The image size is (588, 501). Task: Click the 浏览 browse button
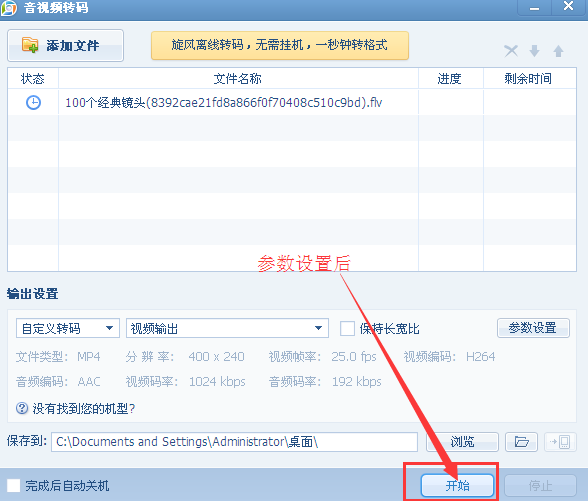coord(462,442)
